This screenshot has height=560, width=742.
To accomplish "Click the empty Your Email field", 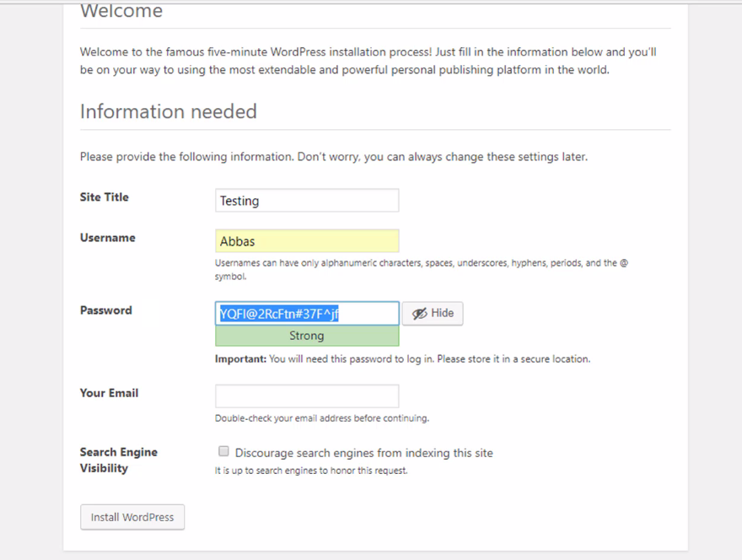I will 306,396.
